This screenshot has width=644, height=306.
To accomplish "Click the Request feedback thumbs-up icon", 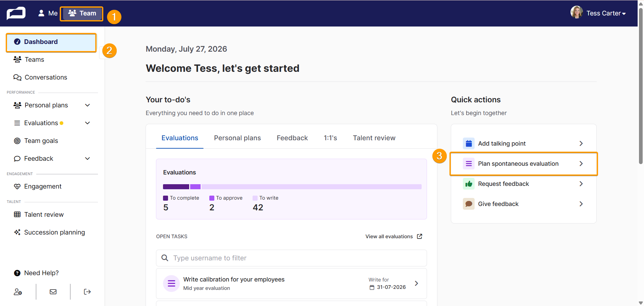I will pos(469,184).
